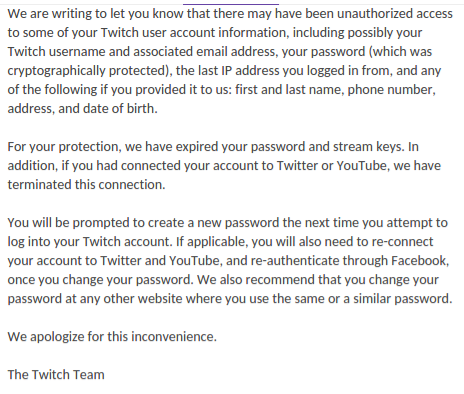Click 'The Twitch Team' signature
The height and width of the screenshot is (394, 464).
point(56,375)
